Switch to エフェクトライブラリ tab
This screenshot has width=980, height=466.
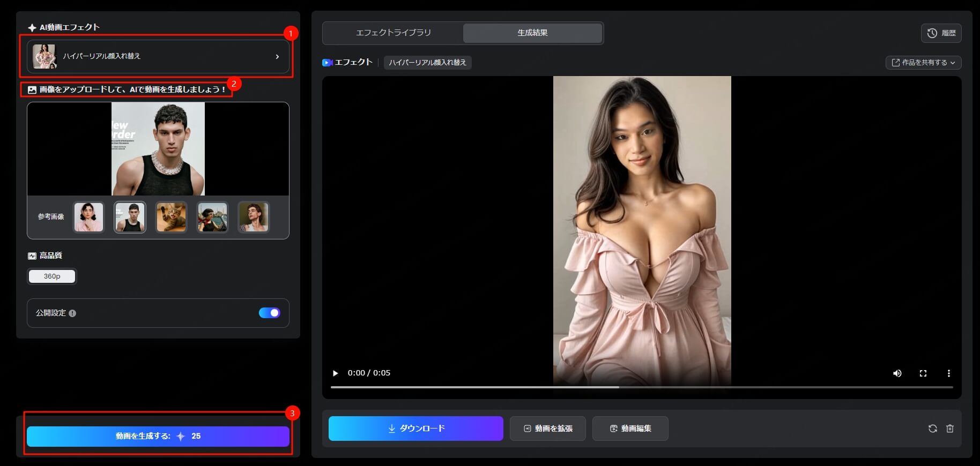pyautogui.click(x=394, y=33)
